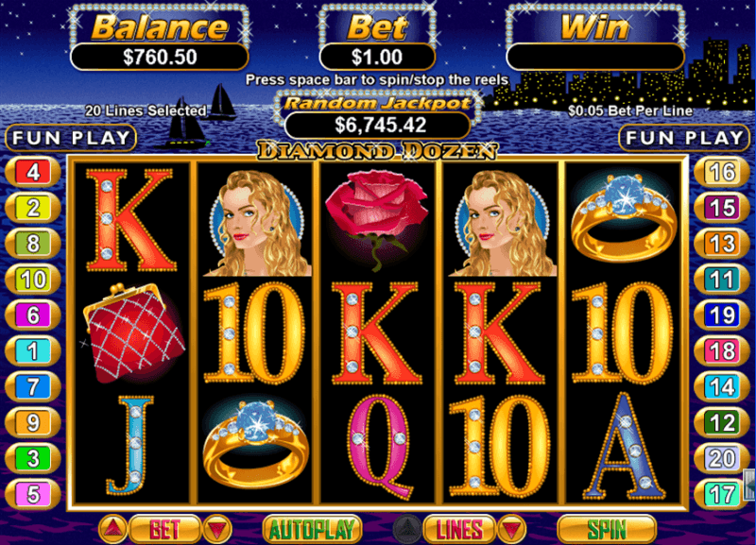Select payline 10 marker
Viewport: 756px width, 545px height.
point(33,280)
